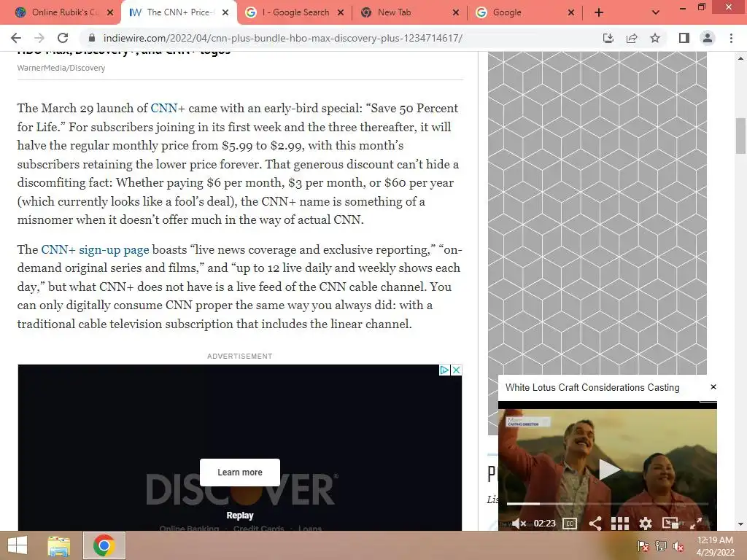747x560 pixels.
Task: Unmute the floating video player
Action: 519,524
